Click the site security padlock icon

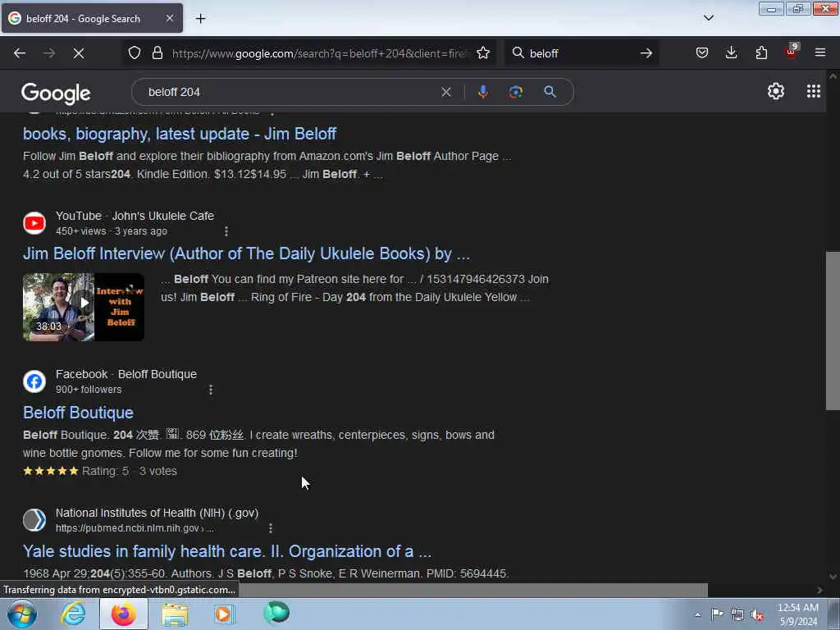tap(157, 53)
